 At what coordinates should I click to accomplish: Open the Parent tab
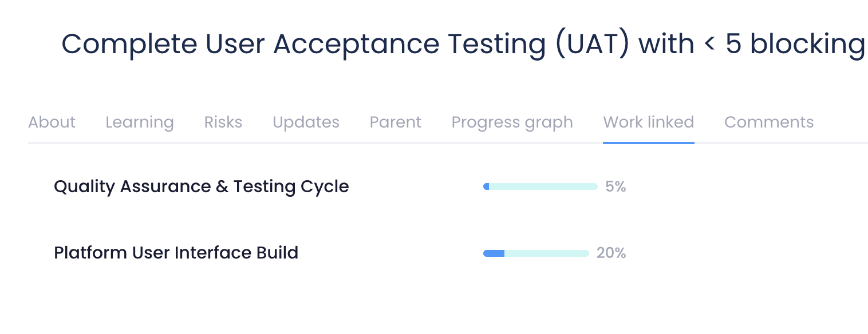click(x=396, y=122)
